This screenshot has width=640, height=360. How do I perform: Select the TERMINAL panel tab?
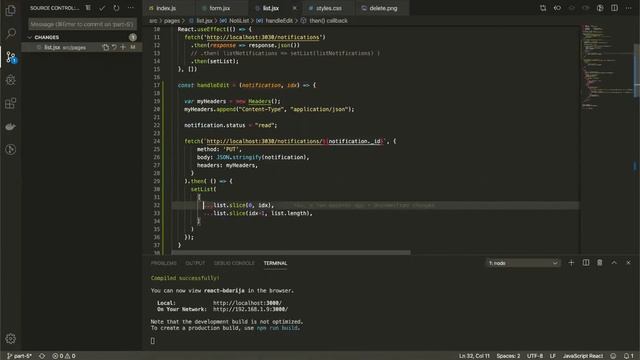click(275, 263)
